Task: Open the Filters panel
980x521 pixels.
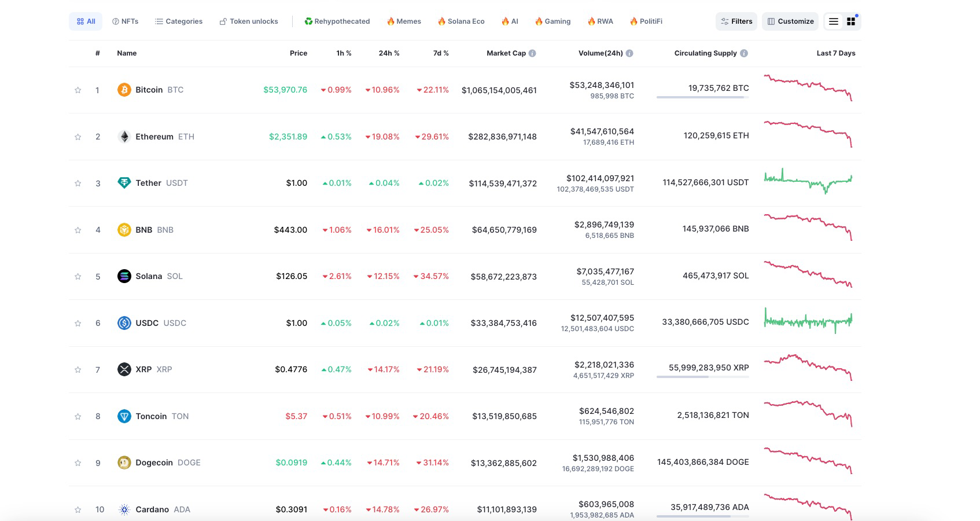Action: (736, 21)
